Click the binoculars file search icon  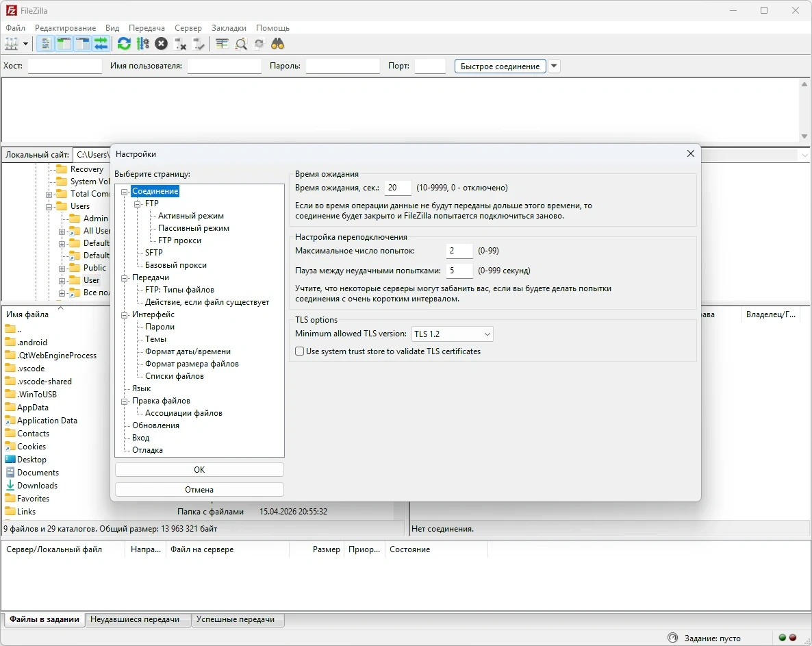click(x=277, y=44)
